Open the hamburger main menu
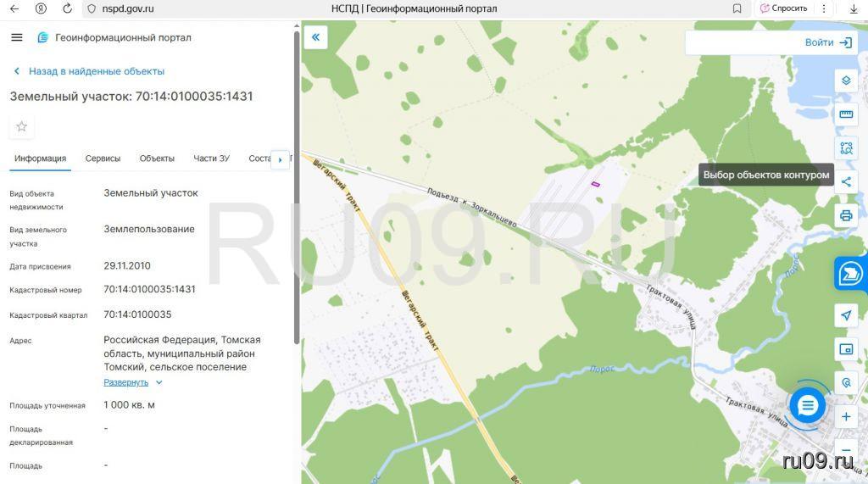Screen dimensions: 868x484 [17, 37]
